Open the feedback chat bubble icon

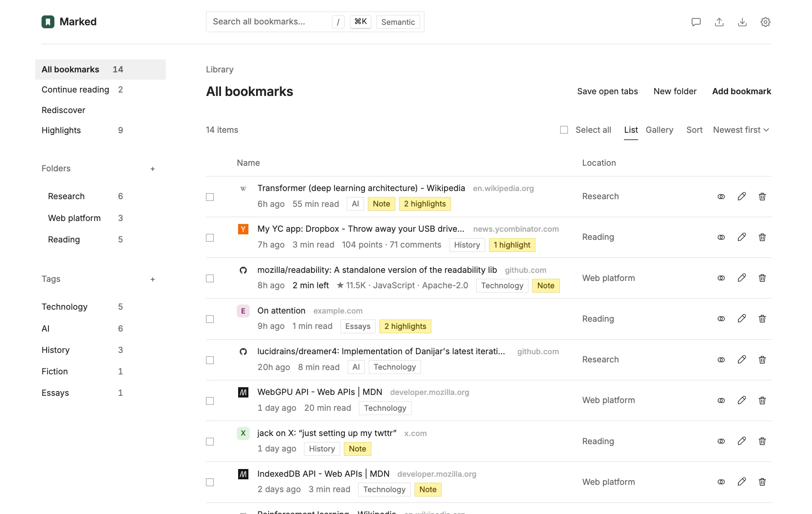[x=696, y=22]
